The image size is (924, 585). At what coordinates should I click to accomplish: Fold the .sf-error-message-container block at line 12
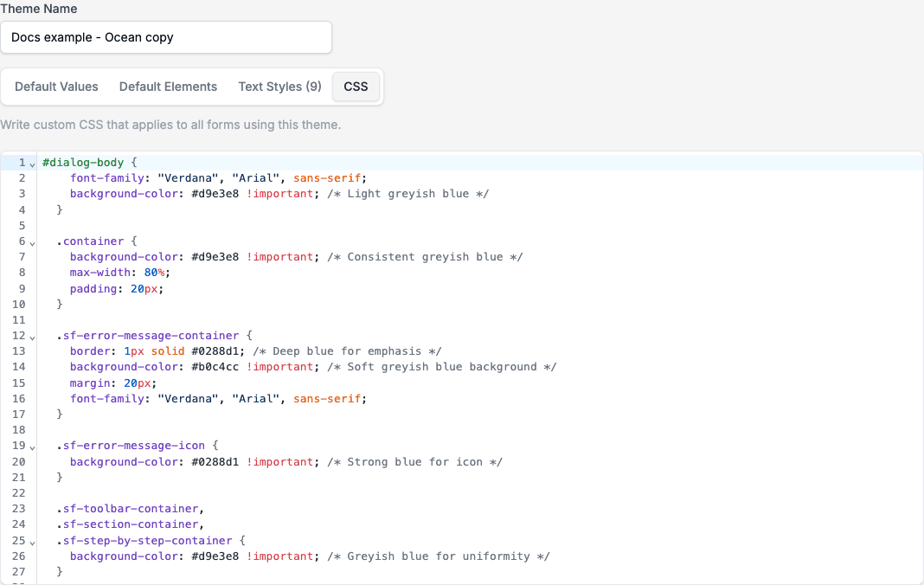tap(32, 337)
